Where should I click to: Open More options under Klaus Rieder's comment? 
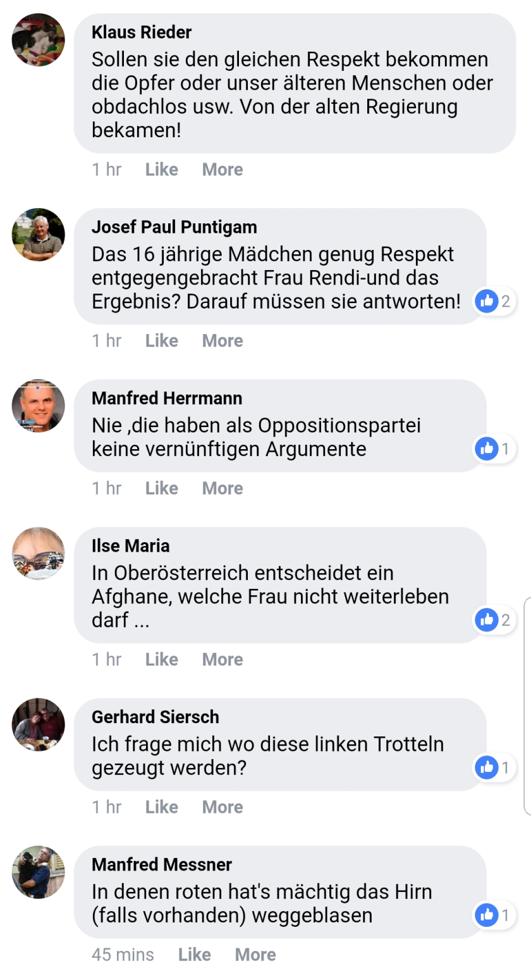pyautogui.click(x=223, y=170)
